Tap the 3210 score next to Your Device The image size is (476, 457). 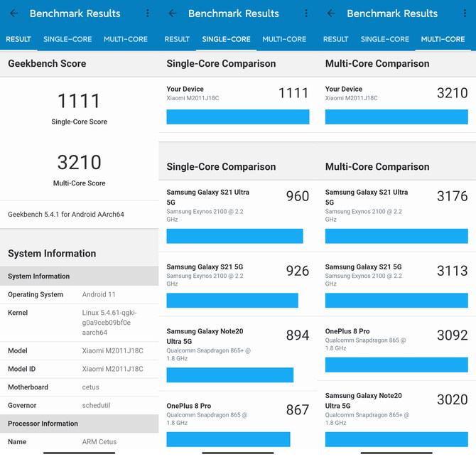click(x=452, y=93)
